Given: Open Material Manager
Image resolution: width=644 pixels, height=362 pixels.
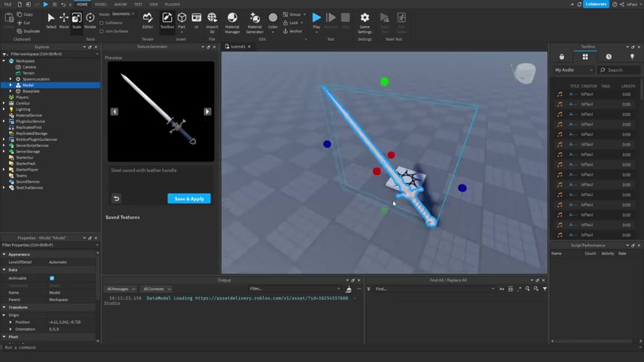Looking at the screenshot, I should 232,23.
